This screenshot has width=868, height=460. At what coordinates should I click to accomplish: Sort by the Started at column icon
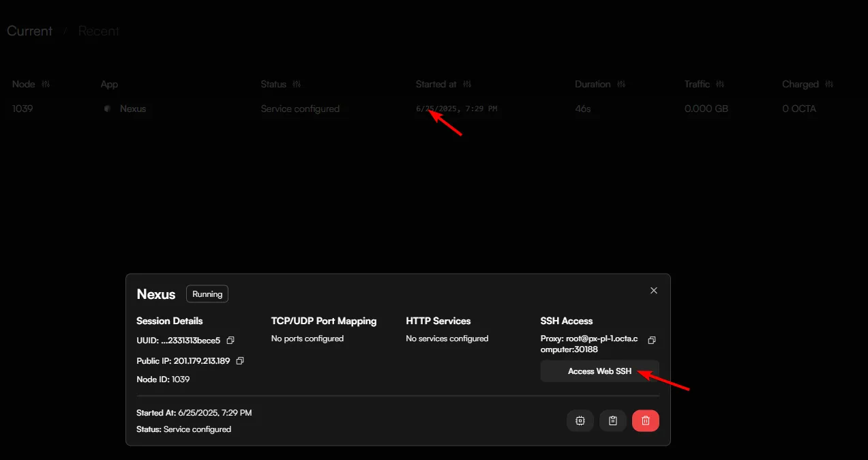click(x=467, y=84)
